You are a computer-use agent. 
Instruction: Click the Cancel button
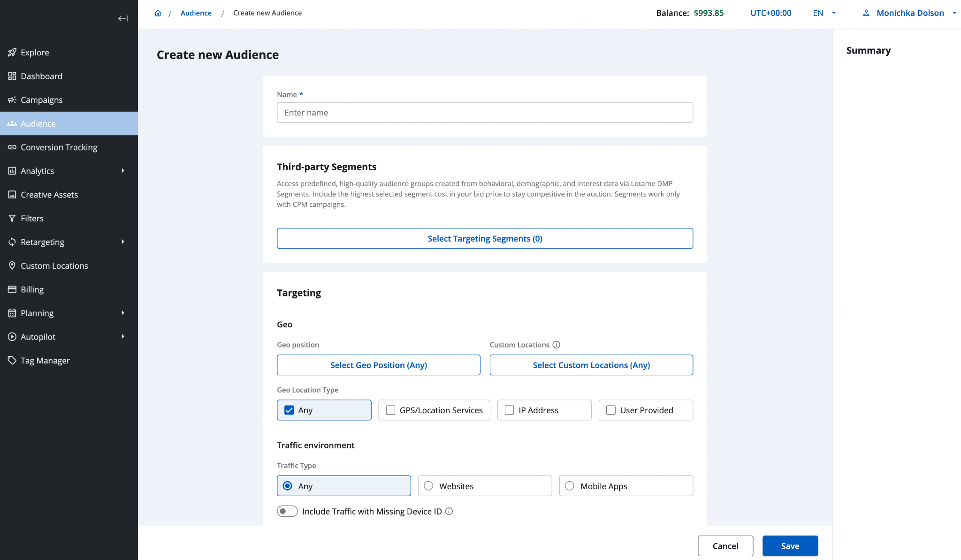(x=725, y=546)
